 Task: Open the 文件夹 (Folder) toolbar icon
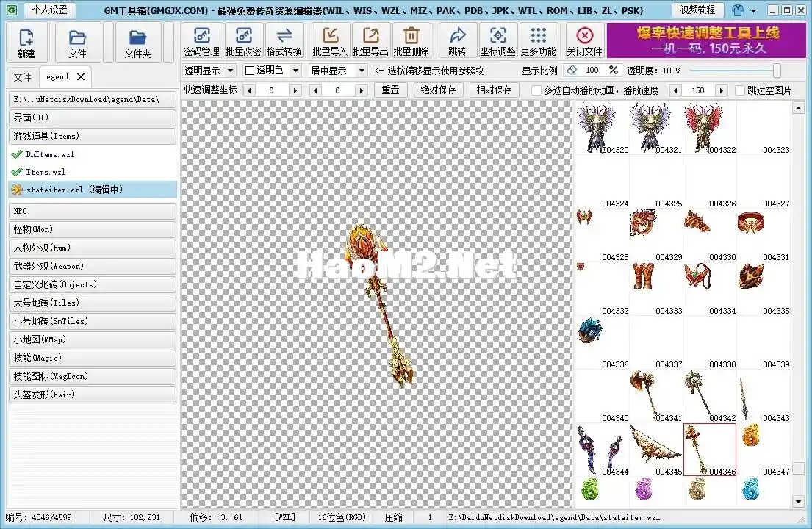pyautogui.click(x=137, y=43)
